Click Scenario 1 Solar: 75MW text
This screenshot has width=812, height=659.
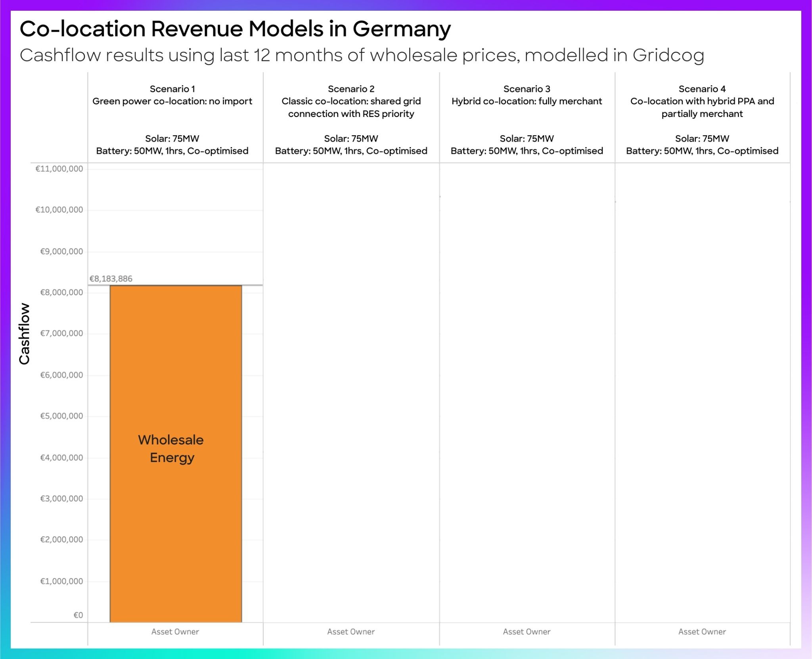[x=172, y=138]
